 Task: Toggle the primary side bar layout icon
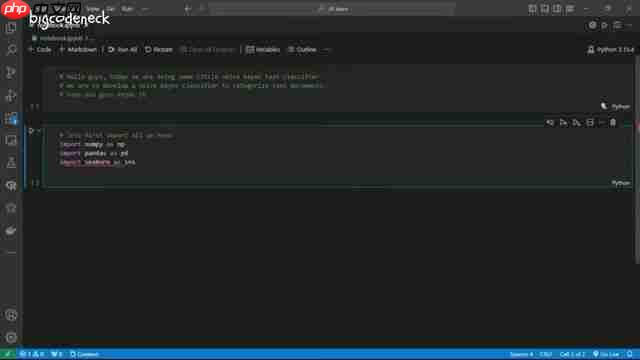coord(532,9)
